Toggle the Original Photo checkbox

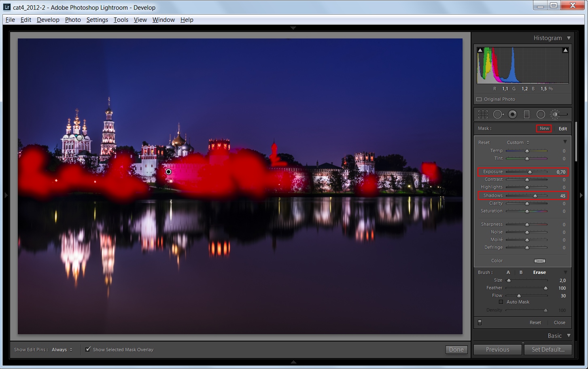click(479, 99)
